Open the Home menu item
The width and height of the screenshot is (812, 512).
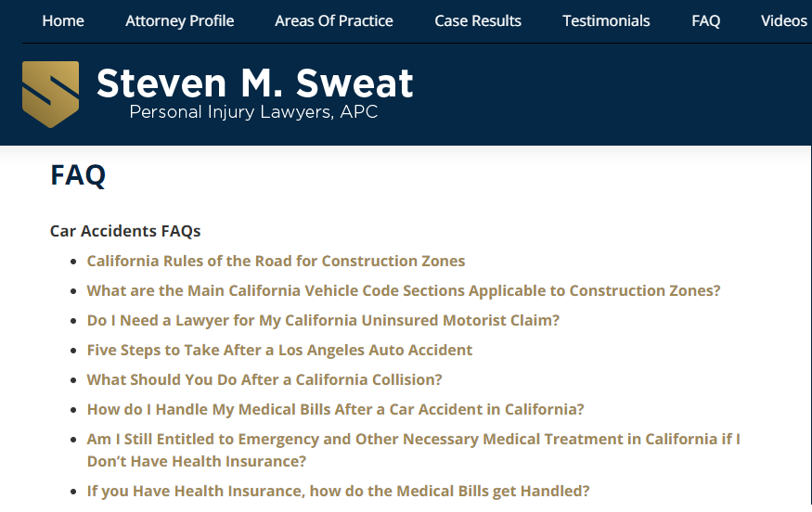pyautogui.click(x=63, y=20)
